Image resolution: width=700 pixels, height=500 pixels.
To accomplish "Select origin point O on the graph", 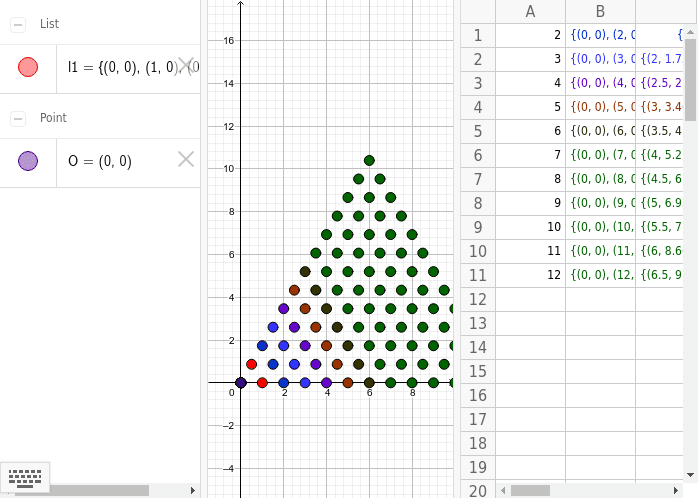I will pos(241,383).
